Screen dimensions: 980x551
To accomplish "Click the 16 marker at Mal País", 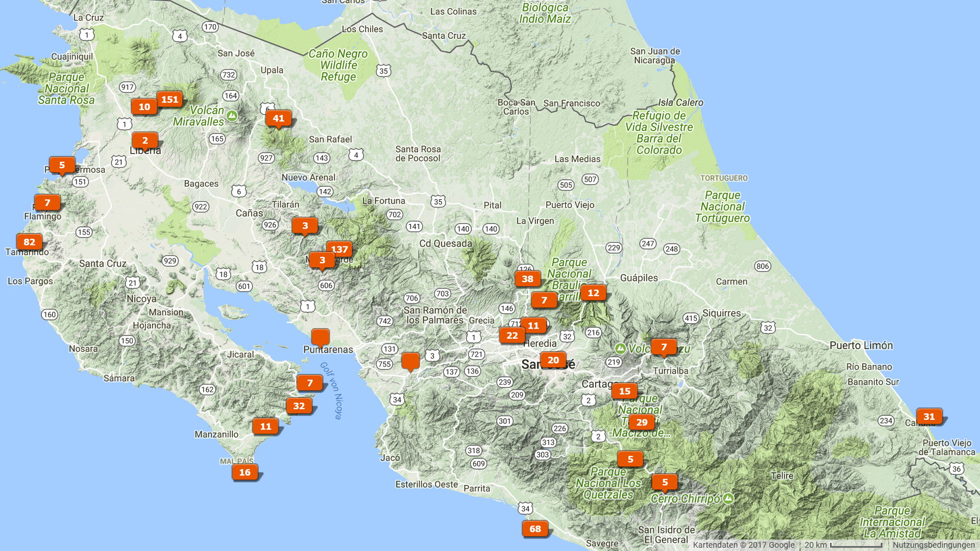I will (244, 472).
